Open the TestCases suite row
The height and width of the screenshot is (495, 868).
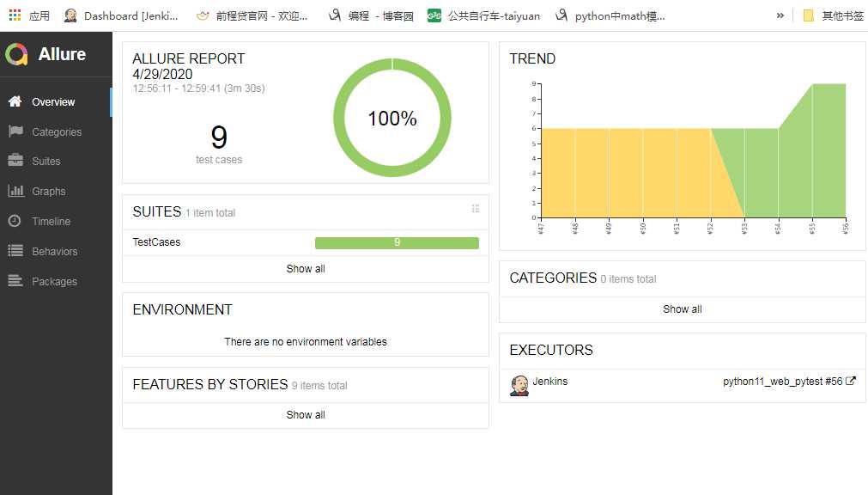click(x=306, y=242)
